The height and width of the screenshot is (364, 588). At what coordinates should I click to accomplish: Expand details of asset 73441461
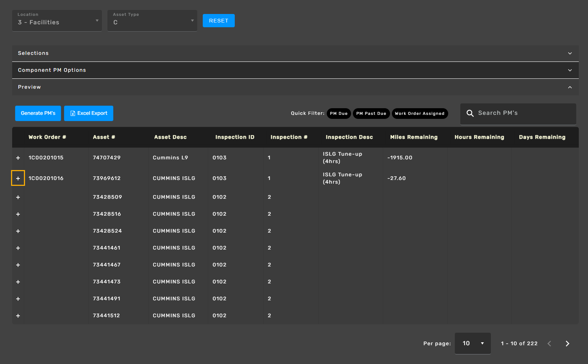coord(18,248)
